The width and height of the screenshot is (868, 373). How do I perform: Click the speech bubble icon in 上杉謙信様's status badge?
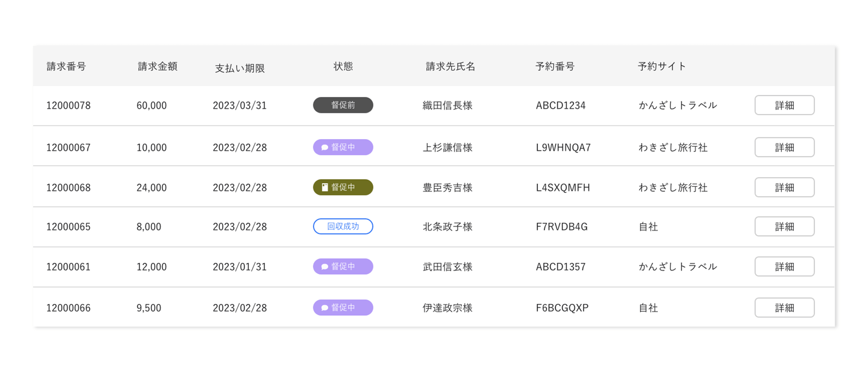coord(325,148)
